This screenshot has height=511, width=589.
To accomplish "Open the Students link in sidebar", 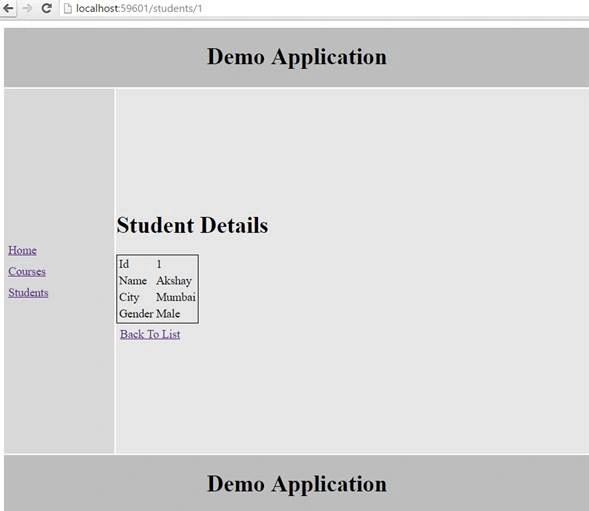I will click(x=28, y=292).
